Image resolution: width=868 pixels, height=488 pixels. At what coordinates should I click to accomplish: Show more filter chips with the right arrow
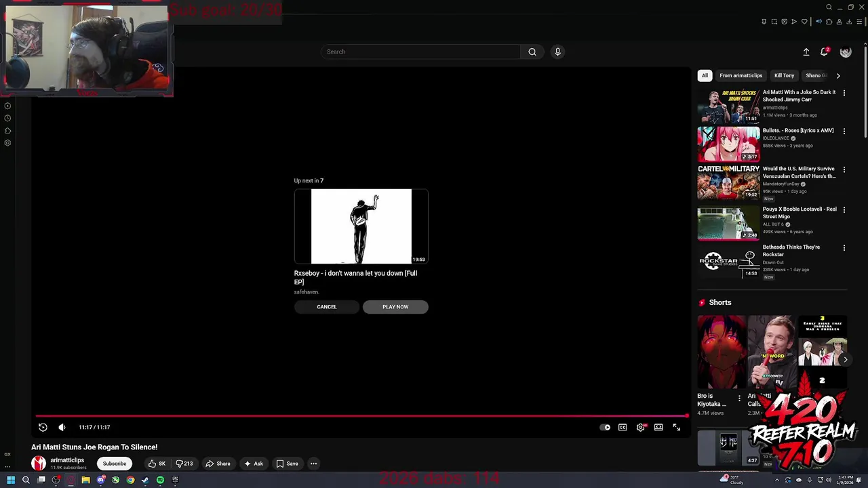pyautogui.click(x=838, y=76)
